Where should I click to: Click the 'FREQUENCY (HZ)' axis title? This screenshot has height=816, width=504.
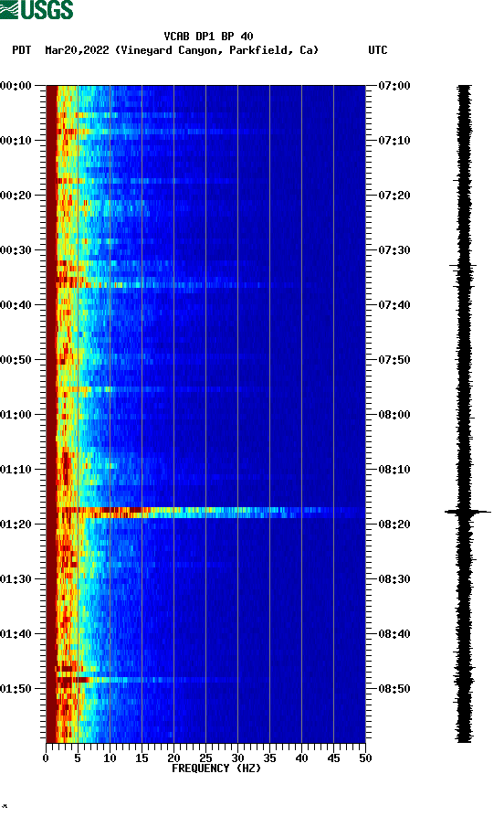216,768
